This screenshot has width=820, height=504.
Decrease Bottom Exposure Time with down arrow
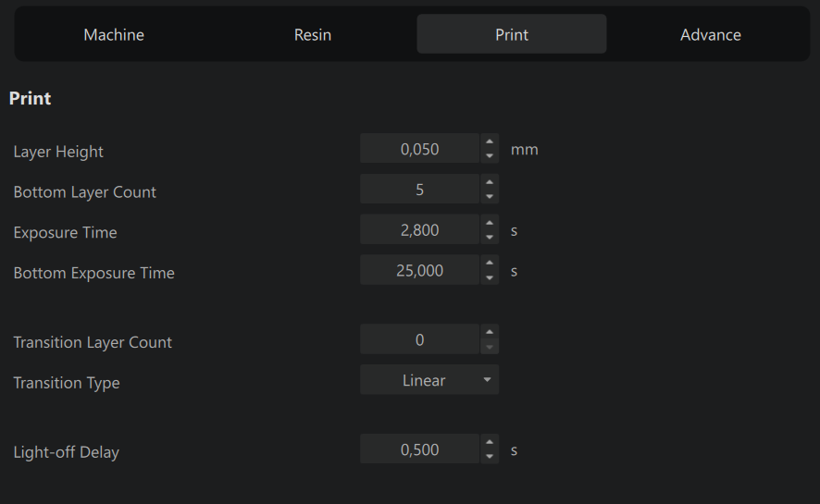pyautogui.click(x=490, y=277)
